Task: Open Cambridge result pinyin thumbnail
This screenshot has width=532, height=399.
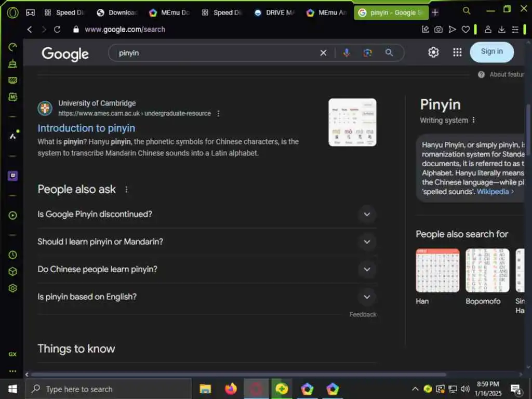Action: coord(352,122)
